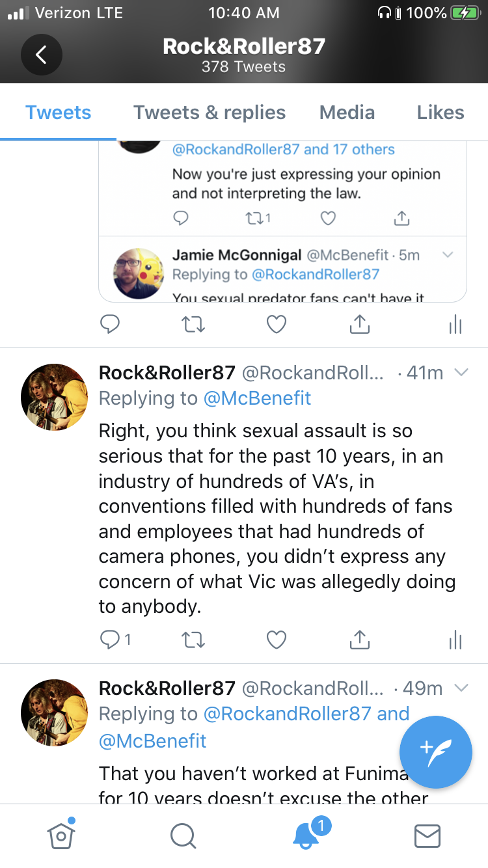Open @McBenefit link in the 41m reply
Image resolution: width=488 pixels, height=868 pixels.
click(257, 398)
